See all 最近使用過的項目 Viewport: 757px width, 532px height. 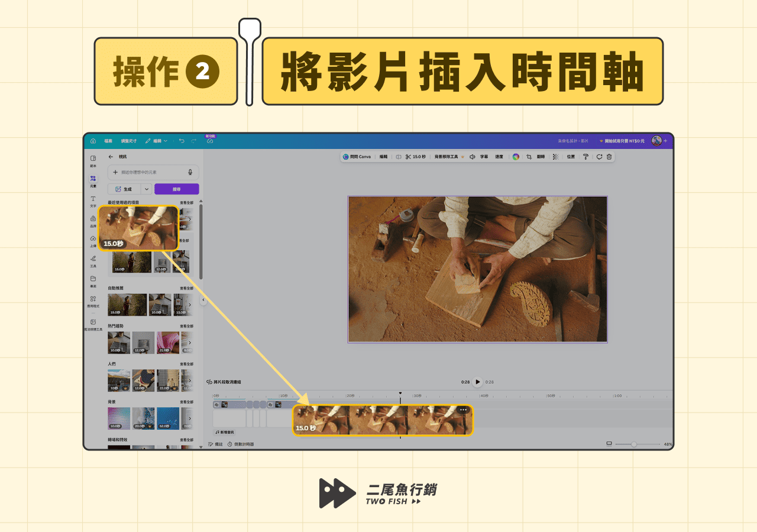[187, 203]
